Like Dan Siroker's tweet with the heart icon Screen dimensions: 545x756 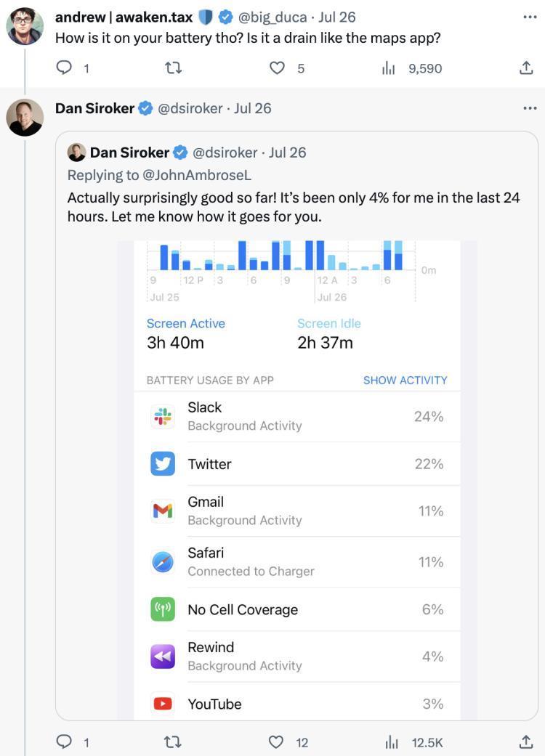275,741
